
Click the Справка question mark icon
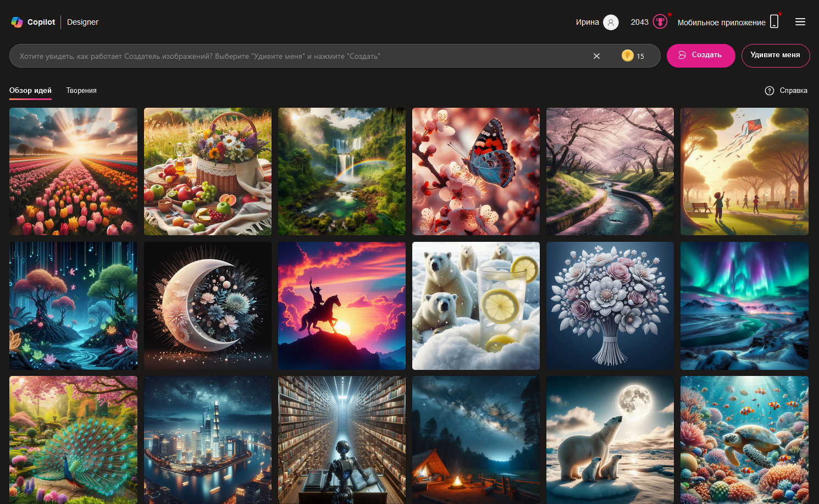(770, 91)
